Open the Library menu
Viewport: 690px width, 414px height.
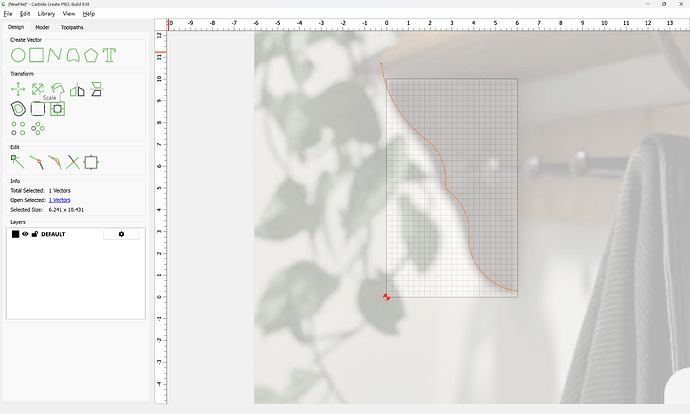click(x=46, y=14)
